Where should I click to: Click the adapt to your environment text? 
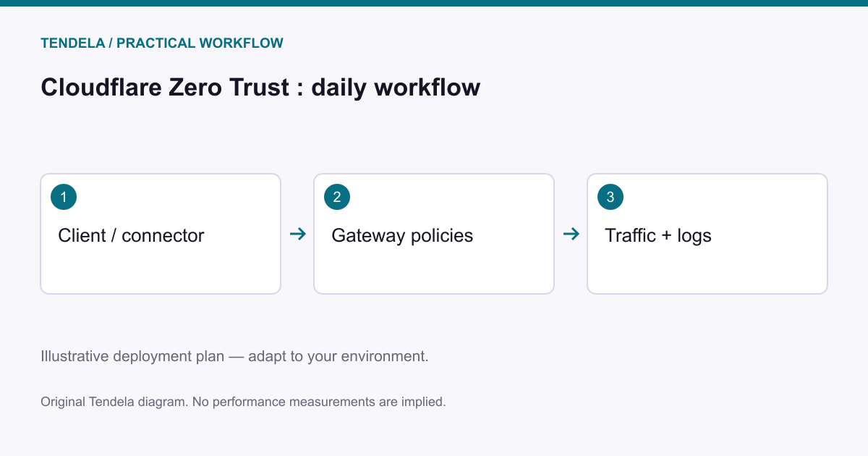click(339, 357)
